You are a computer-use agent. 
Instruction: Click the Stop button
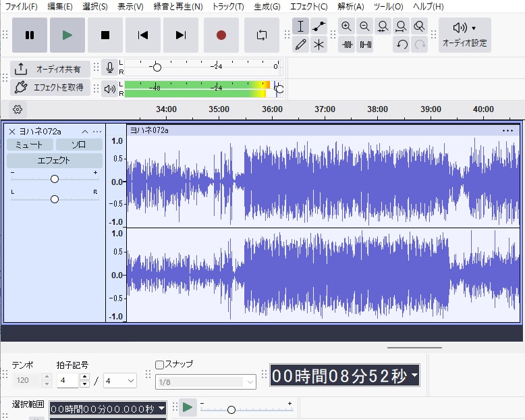pos(105,35)
